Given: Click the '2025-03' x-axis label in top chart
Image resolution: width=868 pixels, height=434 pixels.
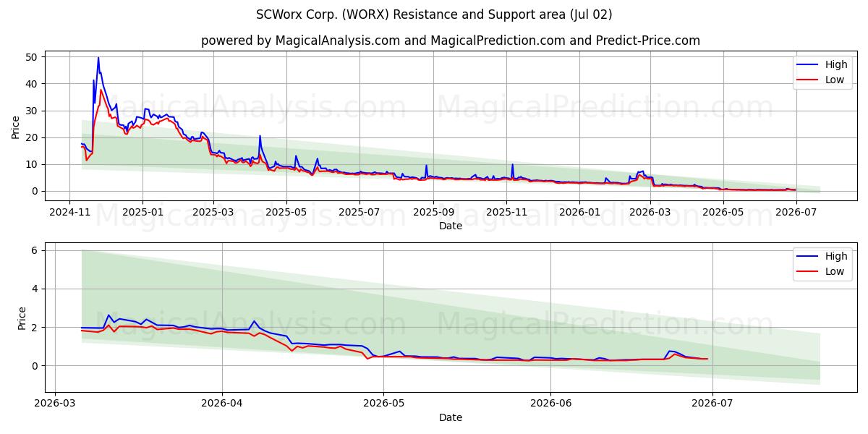Looking at the screenshot, I should pos(213,212).
